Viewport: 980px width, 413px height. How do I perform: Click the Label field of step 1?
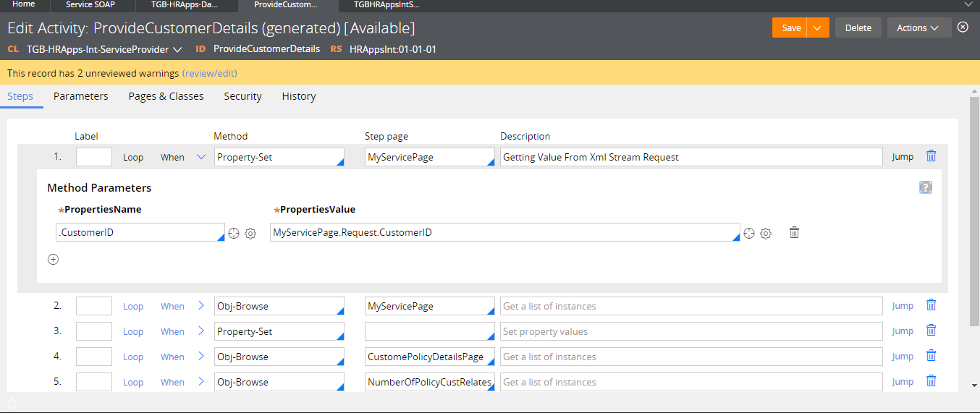[94, 157]
